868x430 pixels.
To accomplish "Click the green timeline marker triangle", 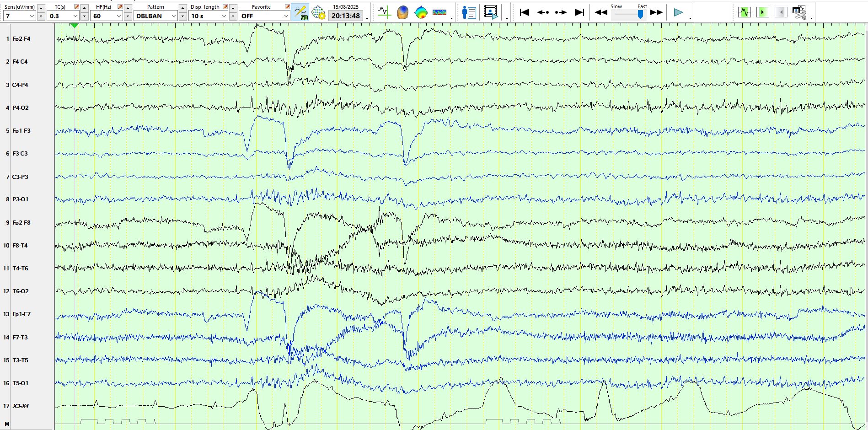I will [74, 26].
